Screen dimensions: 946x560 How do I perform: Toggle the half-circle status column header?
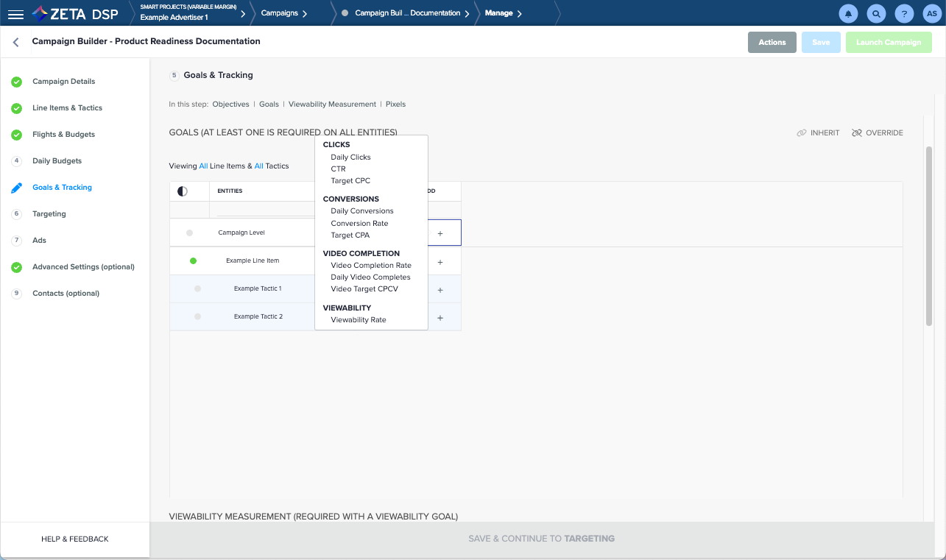coord(183,191)
